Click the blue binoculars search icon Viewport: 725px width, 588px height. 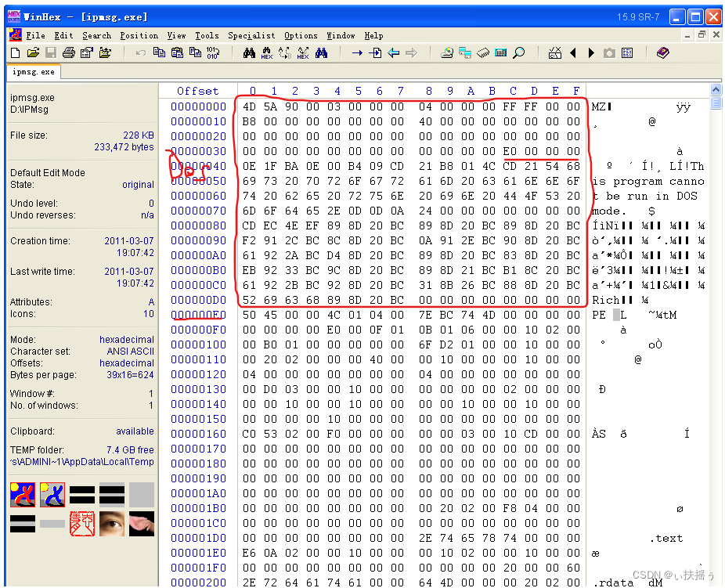[x=321, y=53]
